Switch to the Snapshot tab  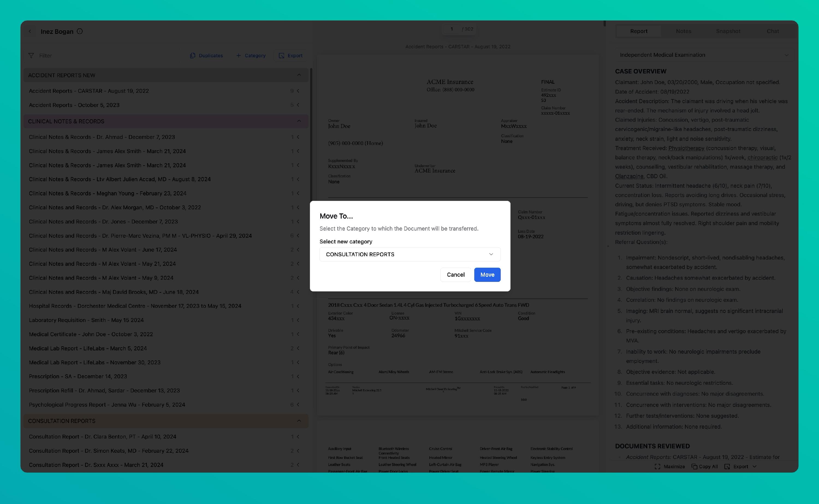[728, 31]
